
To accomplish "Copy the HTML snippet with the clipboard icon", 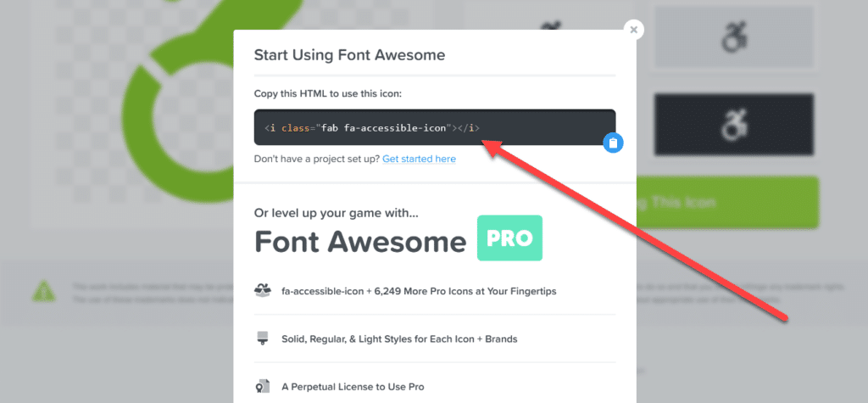I will click(613, 143).
